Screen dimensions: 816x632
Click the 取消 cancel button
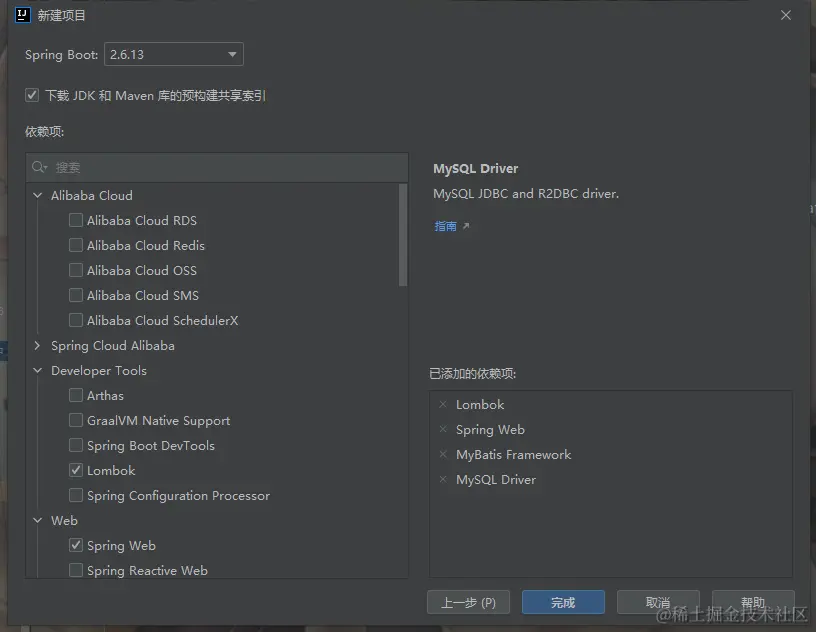(x=658, y=602)
